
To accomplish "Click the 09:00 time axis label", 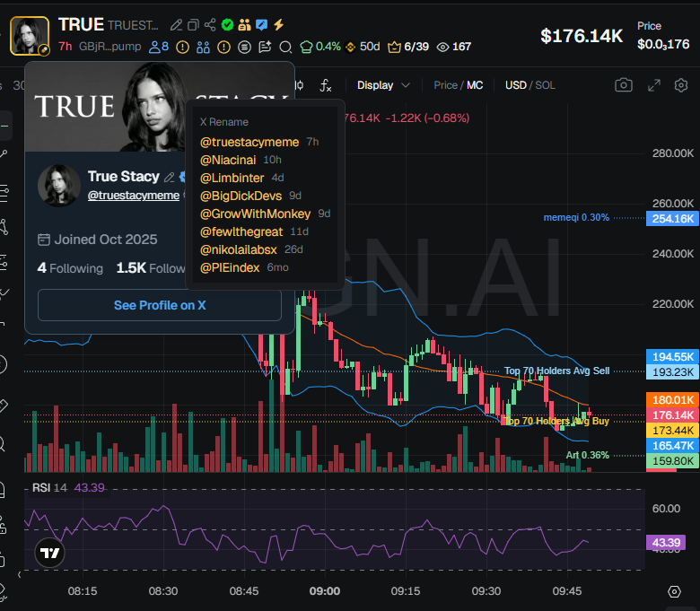I will click(325, 591).
